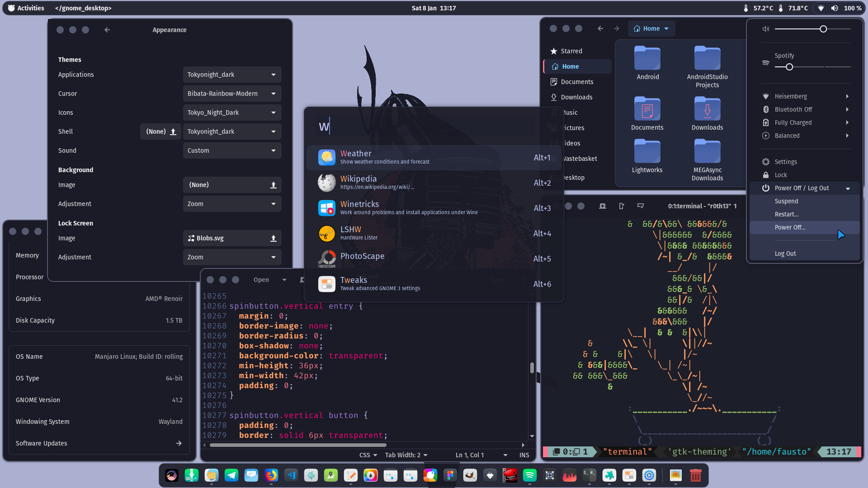The image size is (868, 488).
Task: Adjust the main volume slider
Action: click(813, 29)
